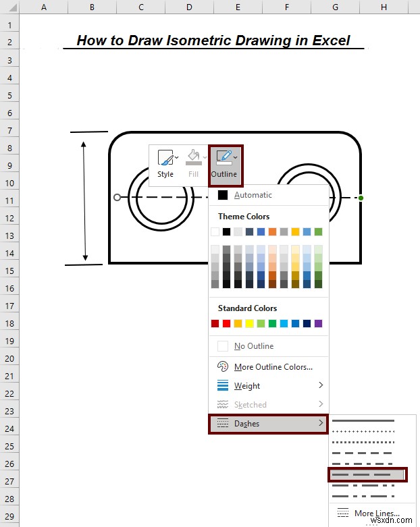Open the Style shape gallery icon
Viewport: 420px width, 527px height.
click(165, 157)
